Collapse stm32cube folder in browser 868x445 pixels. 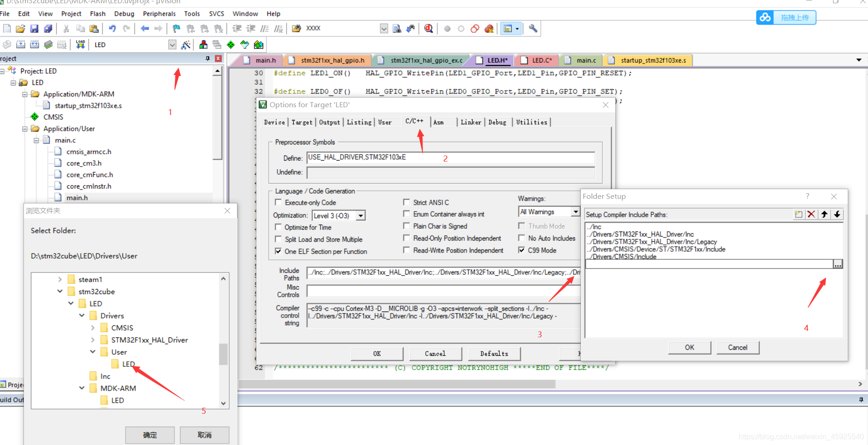click(60, 291)
